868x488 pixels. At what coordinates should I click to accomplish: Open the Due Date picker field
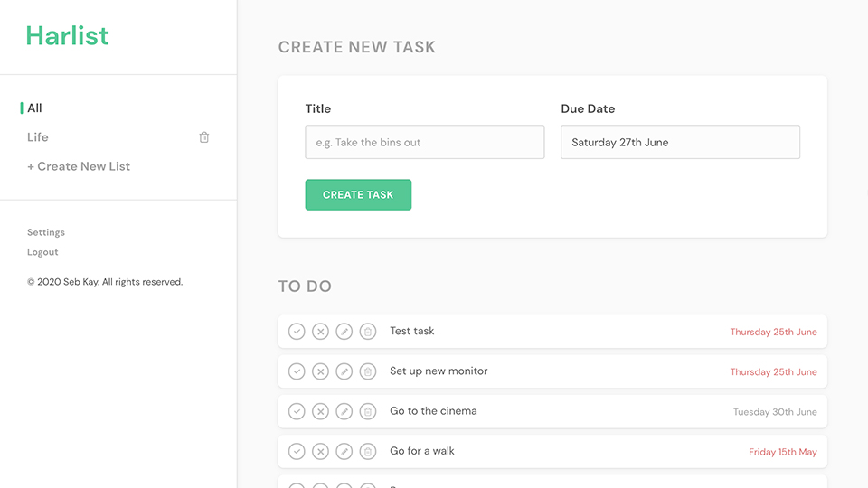[x=680, y=142]
